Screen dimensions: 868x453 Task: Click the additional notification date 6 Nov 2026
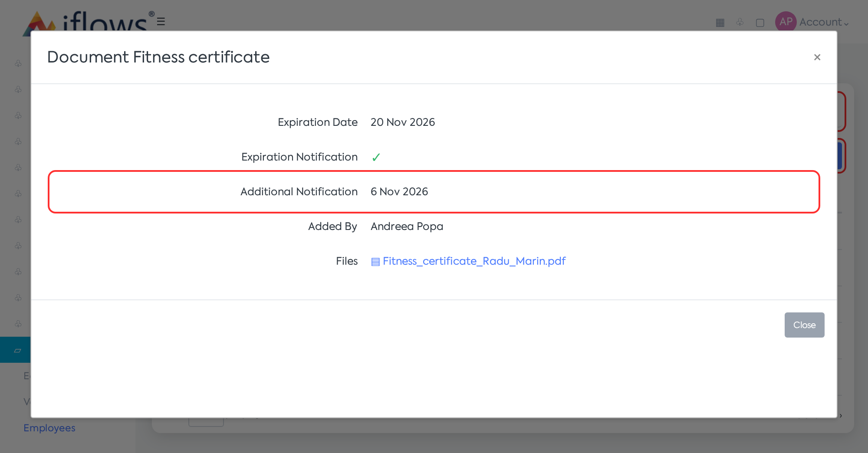(x=399, y=192)
